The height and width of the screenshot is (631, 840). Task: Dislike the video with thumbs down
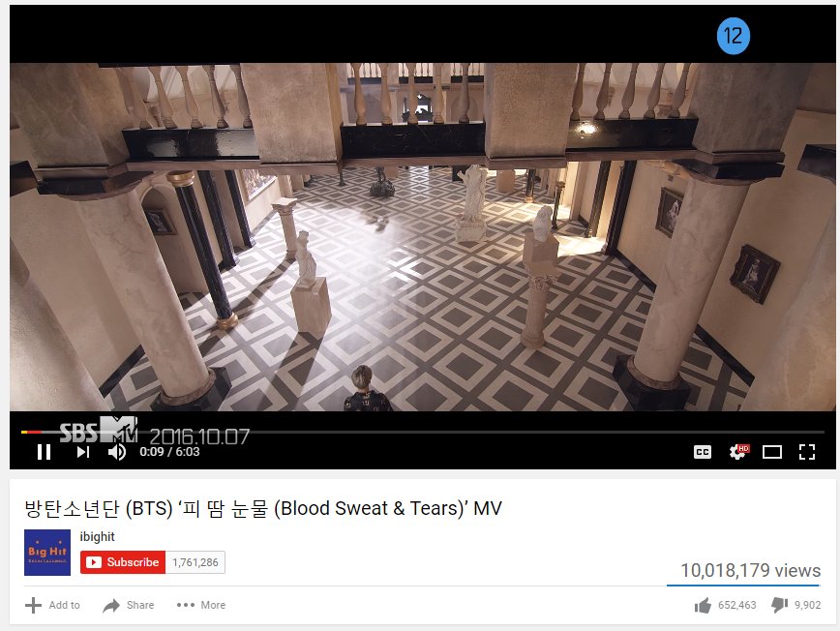(x=796, y=605)
